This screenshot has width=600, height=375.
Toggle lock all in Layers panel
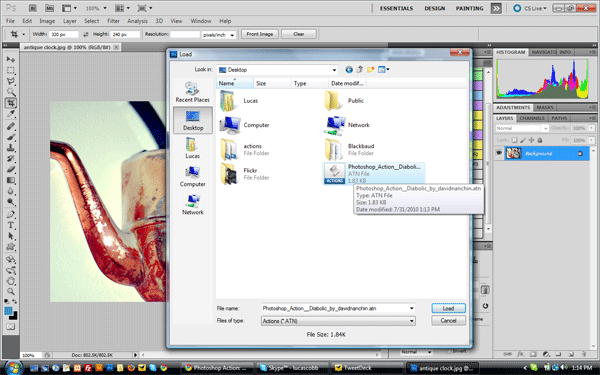540,140
